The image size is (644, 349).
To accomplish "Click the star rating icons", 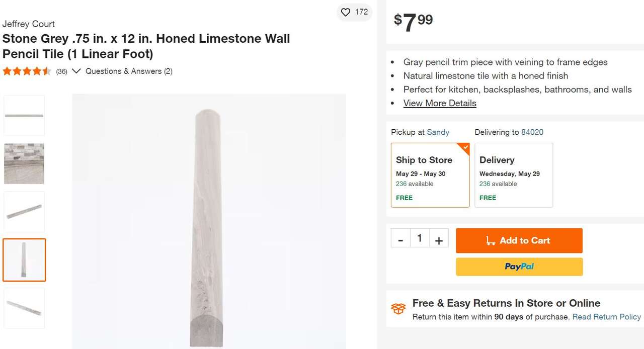I will click(27, 71).
